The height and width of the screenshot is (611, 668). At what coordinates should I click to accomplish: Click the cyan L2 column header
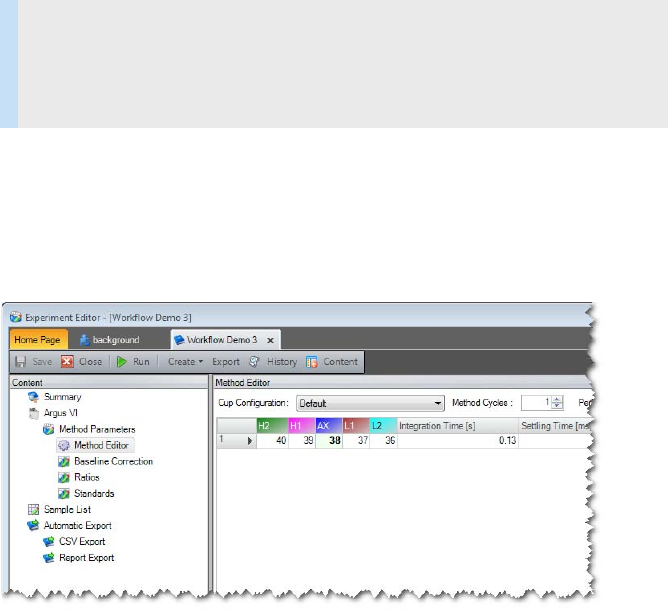click(x=383, y=426)
